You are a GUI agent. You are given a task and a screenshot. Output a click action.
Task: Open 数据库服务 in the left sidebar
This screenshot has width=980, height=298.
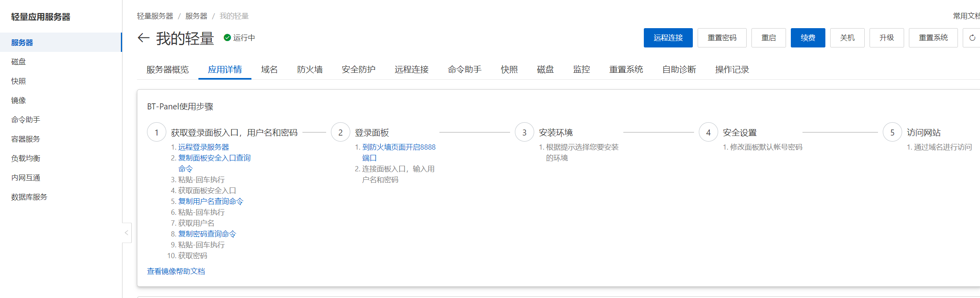tap(61, 197)
